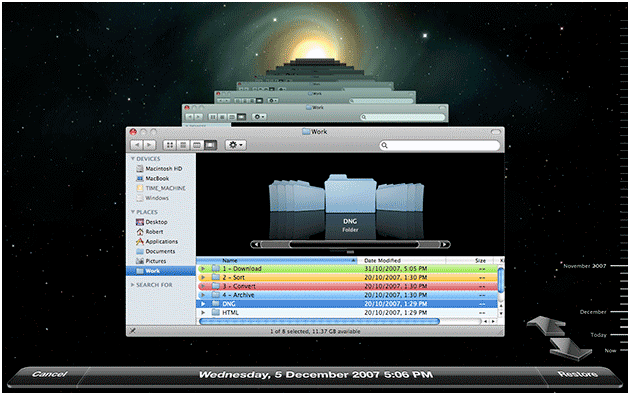Click the Time Machine backward-in-time arrow
This screenshot has height=395, width=630.
[x=546, y=325]
